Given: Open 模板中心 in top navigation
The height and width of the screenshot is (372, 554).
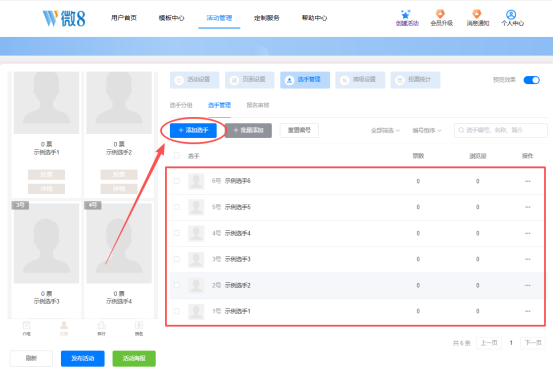Looking at the screenshot, I should point(171,18).
